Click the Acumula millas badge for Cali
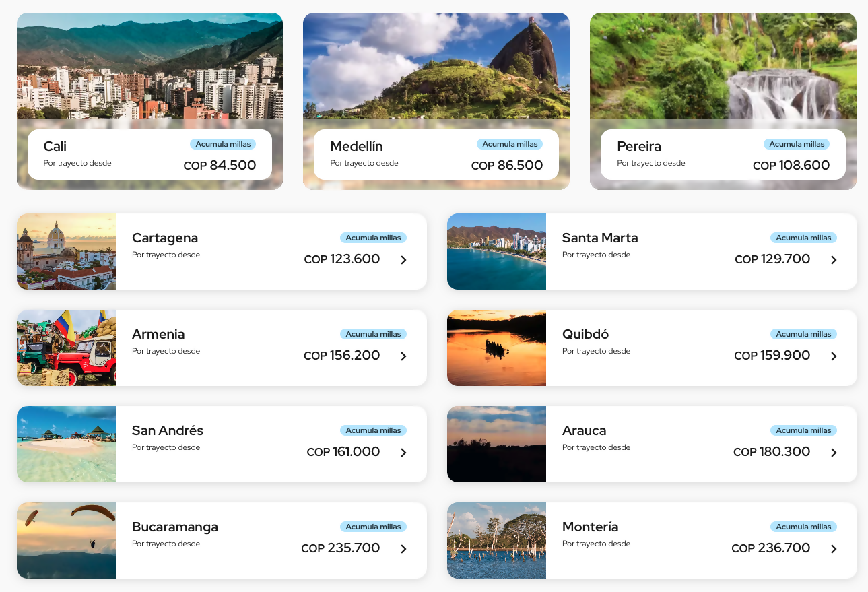The height and width of the screenshot is (592, 868). pos(222,144)
